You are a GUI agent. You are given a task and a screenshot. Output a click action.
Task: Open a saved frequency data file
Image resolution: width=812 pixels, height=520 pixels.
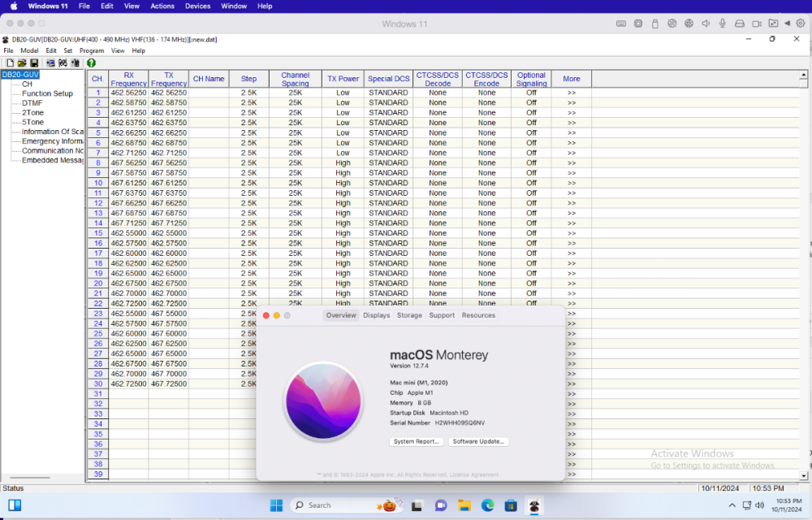pyautogui.click(x=22, y=63)
